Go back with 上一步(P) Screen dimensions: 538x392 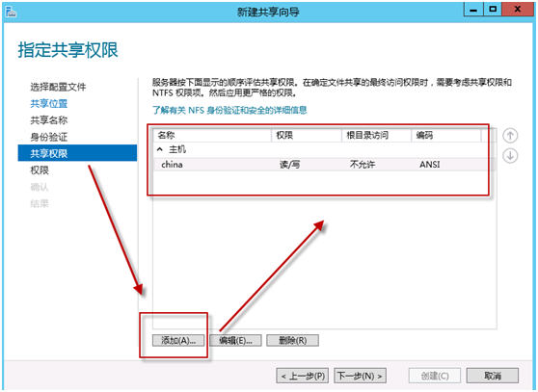click(303, 376)
